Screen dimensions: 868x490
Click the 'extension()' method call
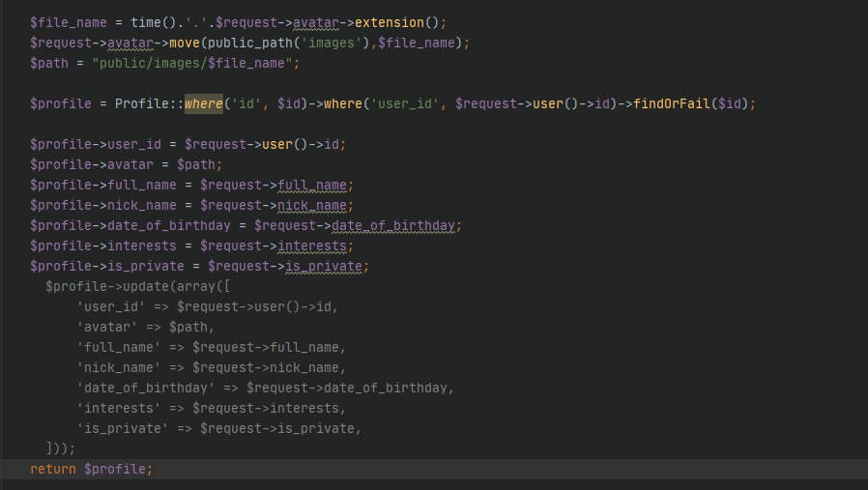(x=397, y=22)
